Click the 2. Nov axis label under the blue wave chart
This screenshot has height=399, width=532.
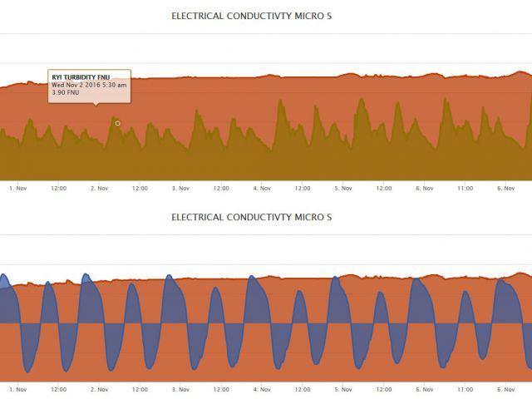click(100, 389)
